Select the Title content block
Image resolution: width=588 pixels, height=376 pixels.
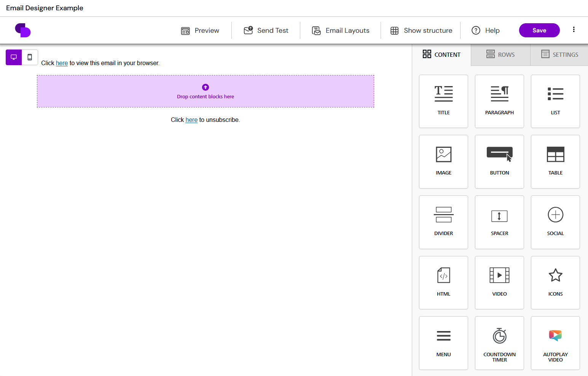tap(443, 101)
